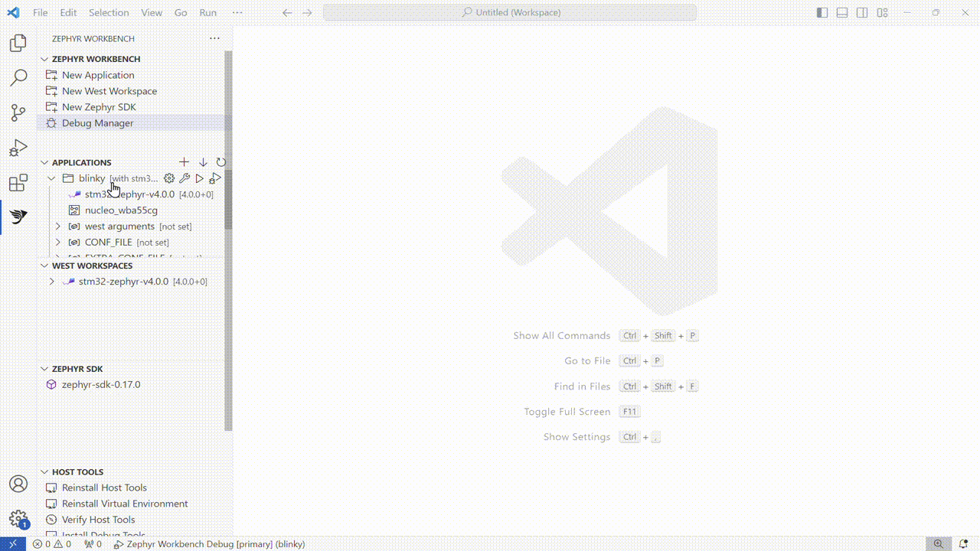Expand the west arguments tree item
Viewport: 980px width, 551px height.
pyautogui.click(x=58, y=227)
